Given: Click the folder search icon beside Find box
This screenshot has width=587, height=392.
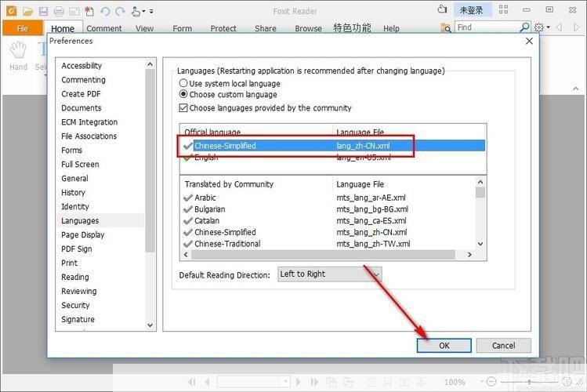Looking at the screenshot, I should click(x=446, y=27).
